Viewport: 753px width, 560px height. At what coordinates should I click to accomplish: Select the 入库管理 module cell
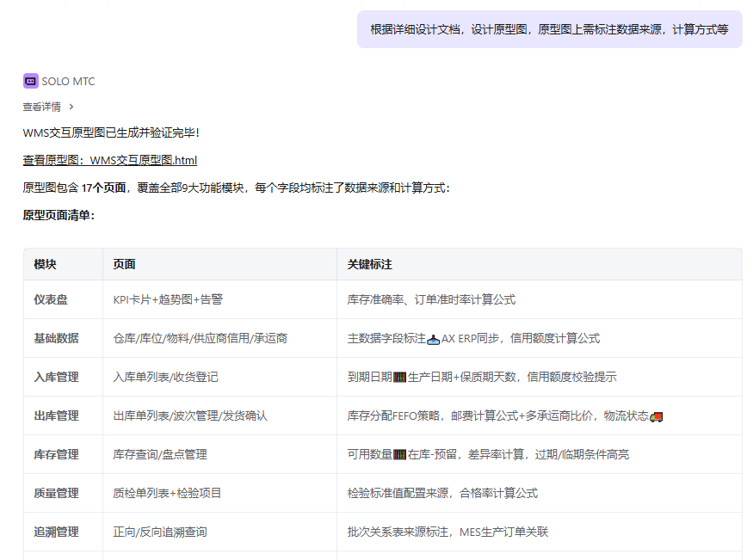56,378
